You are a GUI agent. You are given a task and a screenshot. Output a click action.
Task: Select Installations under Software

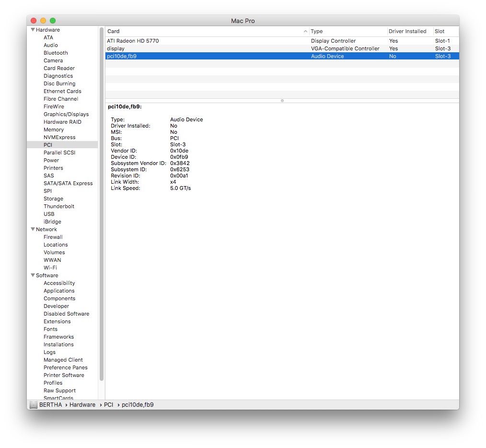[x=58, y=345]
